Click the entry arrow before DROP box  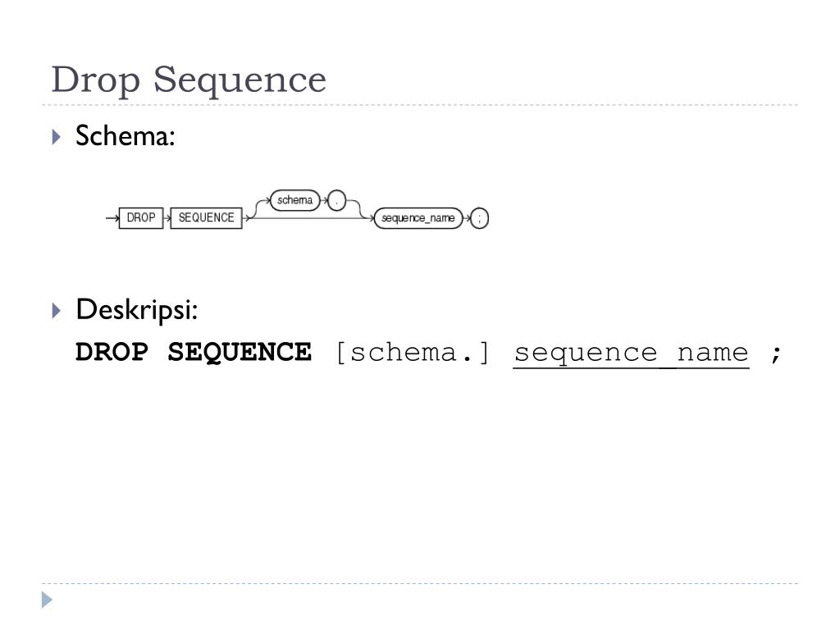[x=112, y=218]
